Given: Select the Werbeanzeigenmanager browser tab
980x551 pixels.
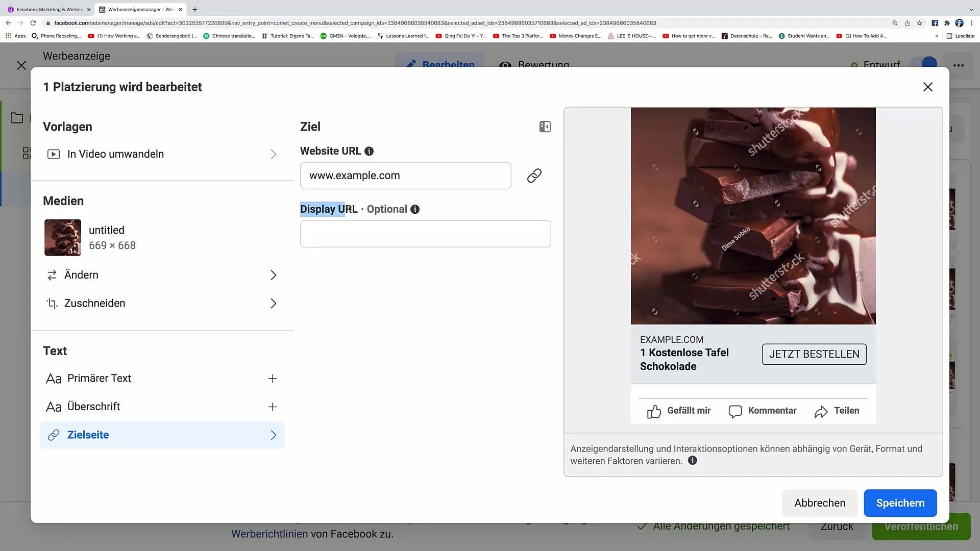Looking at the screenshot, I should 141,9.
